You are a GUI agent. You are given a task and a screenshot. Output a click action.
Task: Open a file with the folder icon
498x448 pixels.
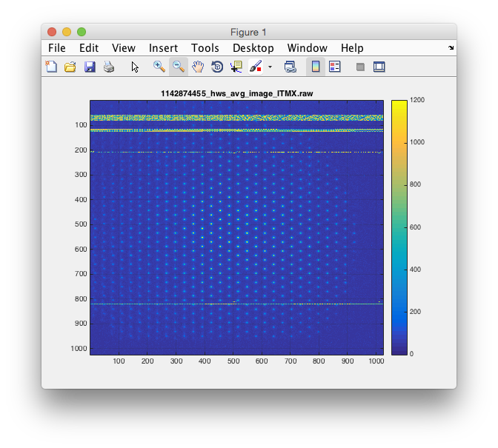[70, 67]
